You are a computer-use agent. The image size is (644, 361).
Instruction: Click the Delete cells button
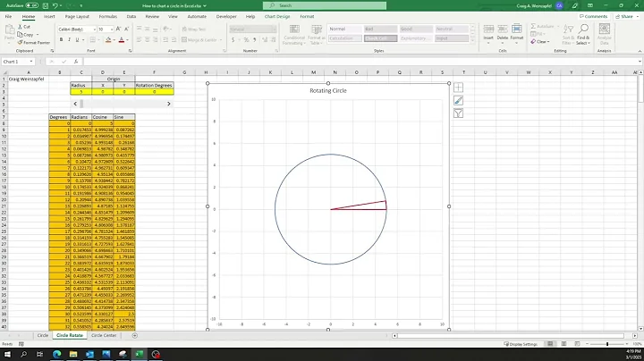click(503, 33)
